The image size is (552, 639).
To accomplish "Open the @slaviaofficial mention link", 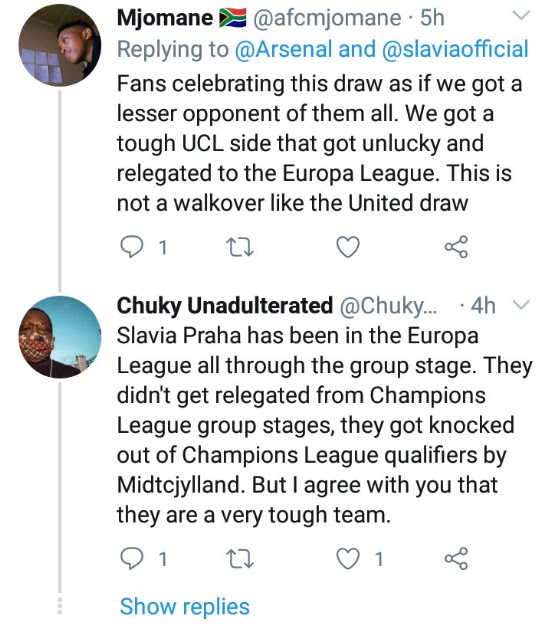I will click(x=455, y=49).
